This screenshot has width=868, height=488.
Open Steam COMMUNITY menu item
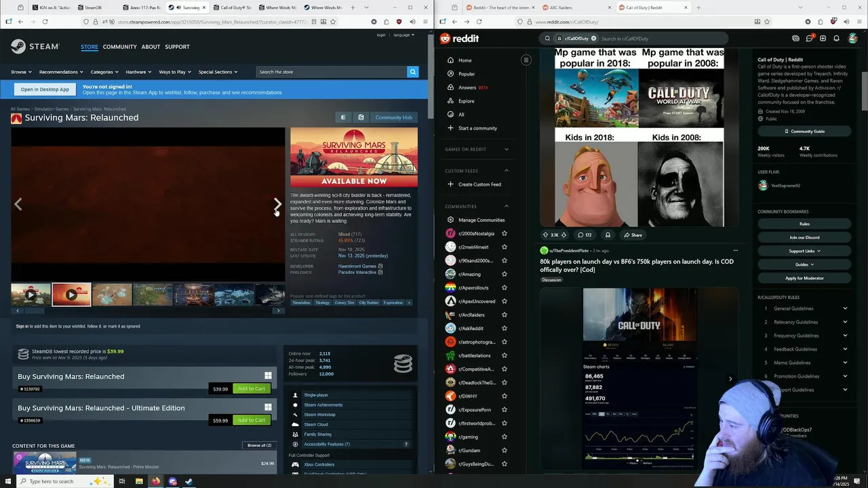(120, 47)
